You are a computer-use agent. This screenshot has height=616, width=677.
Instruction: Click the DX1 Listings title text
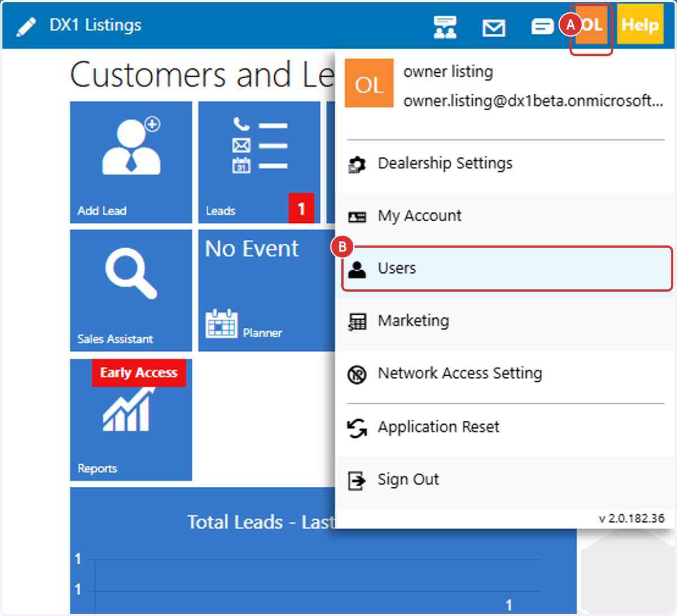(95, 25)
